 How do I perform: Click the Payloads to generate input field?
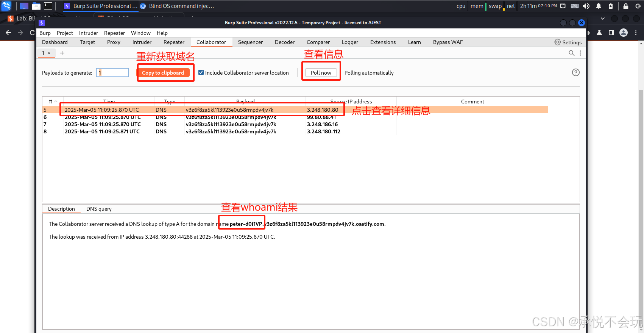[112, 72]
